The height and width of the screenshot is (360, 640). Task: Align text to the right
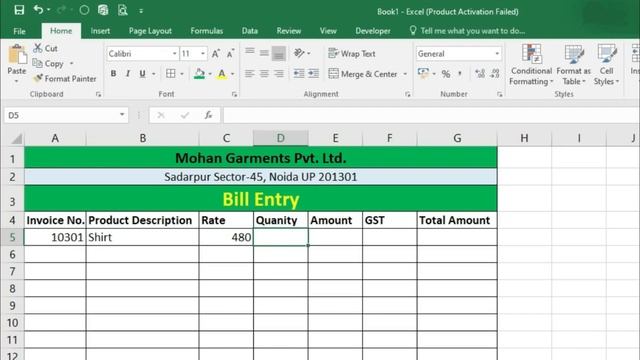tap(279, 73)
